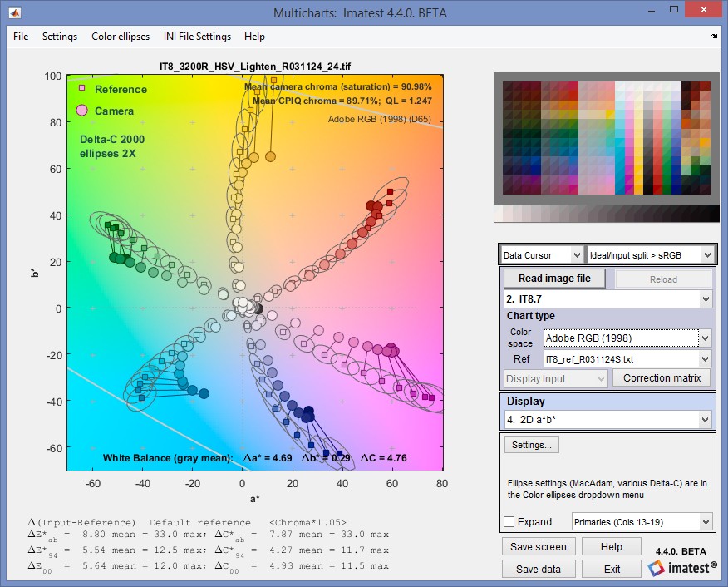Open the Adobe RGB (1998) color space dropdown

(627, 338)
